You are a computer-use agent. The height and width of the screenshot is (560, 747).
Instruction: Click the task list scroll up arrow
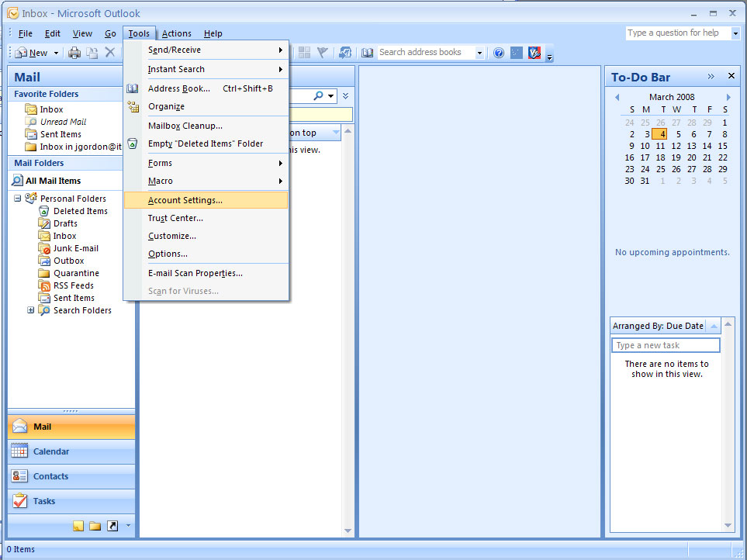(728, 324)
